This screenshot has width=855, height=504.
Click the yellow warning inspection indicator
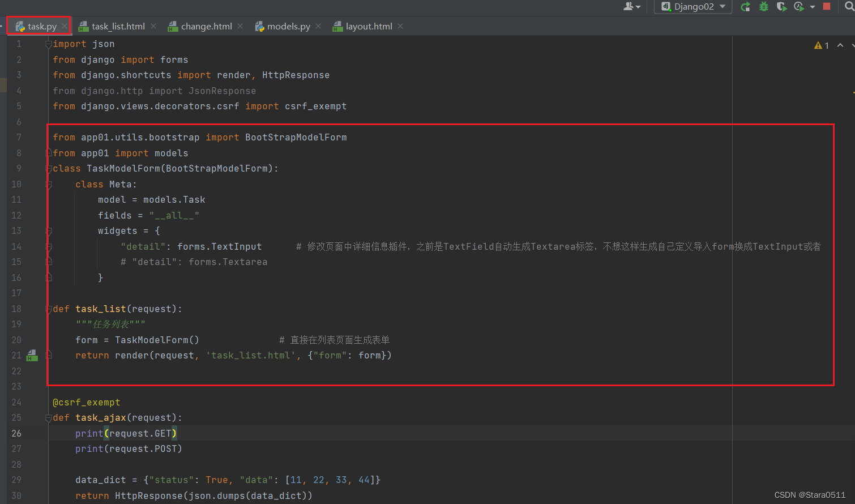click(821, 45)
